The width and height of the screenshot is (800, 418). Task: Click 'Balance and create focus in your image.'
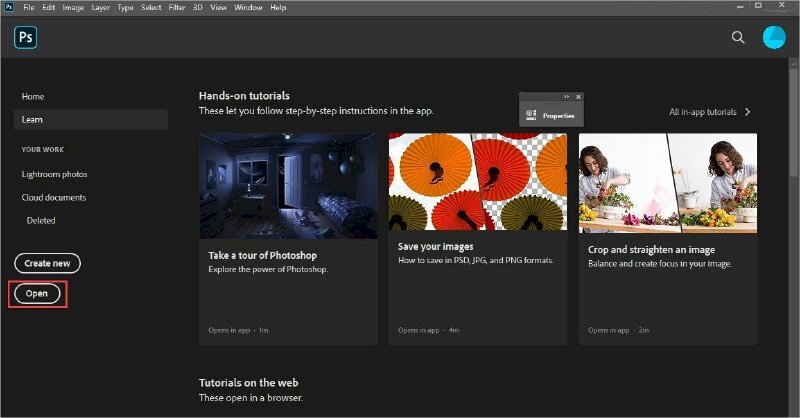pyautogui.click(x=660, y=263)
